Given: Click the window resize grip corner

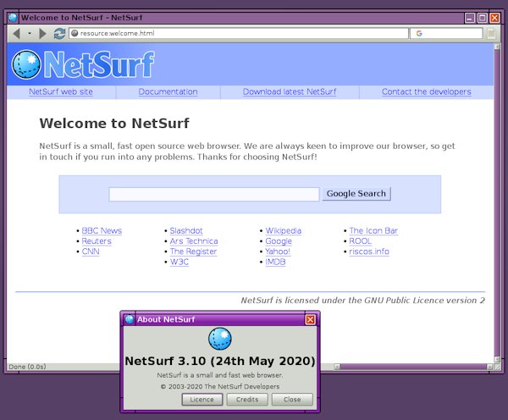Looking at the screenshot, I should pos(497,367).
